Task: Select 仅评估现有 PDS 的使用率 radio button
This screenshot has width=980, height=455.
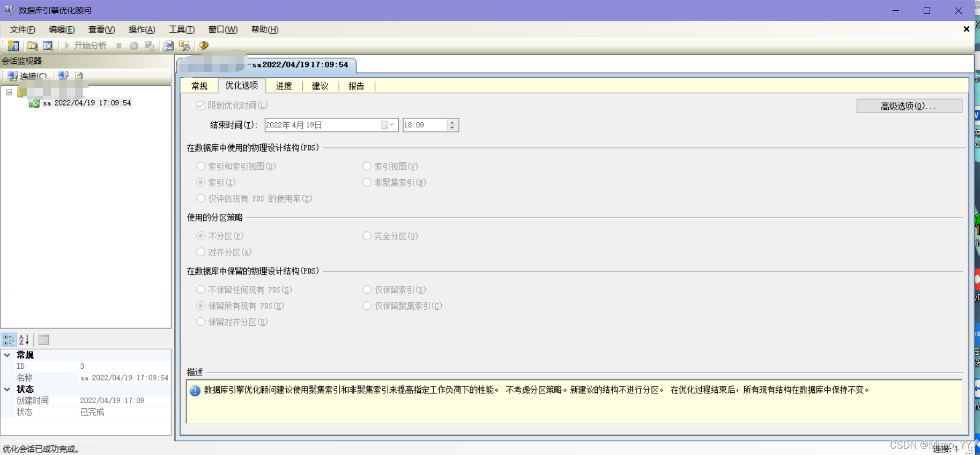Action: coord(201,198)
